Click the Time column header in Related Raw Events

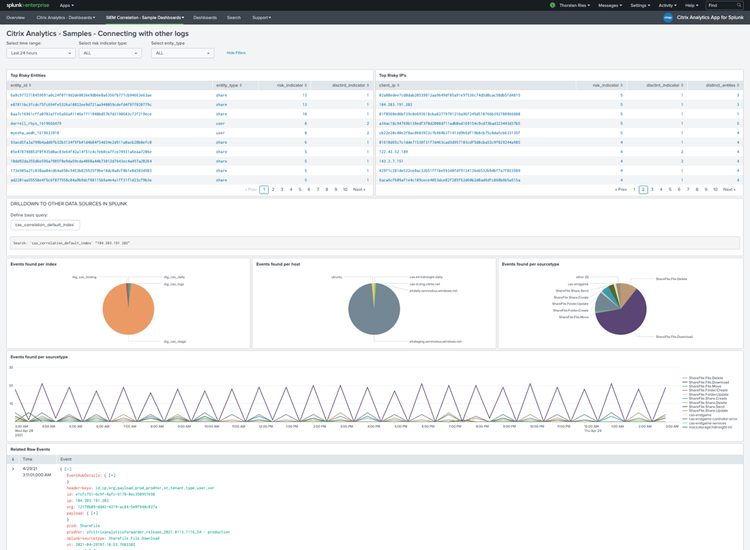click(x=27, y=459)
